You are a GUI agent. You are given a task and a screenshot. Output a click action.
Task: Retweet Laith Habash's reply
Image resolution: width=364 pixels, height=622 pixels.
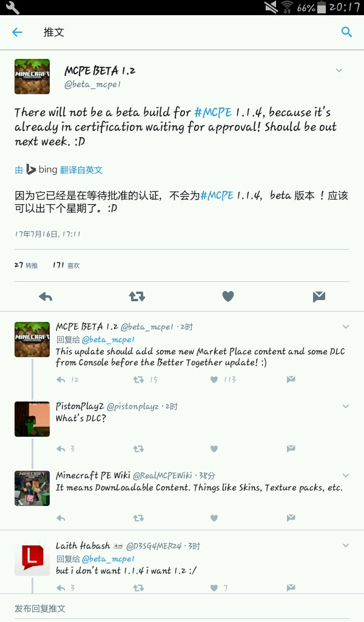138,588
